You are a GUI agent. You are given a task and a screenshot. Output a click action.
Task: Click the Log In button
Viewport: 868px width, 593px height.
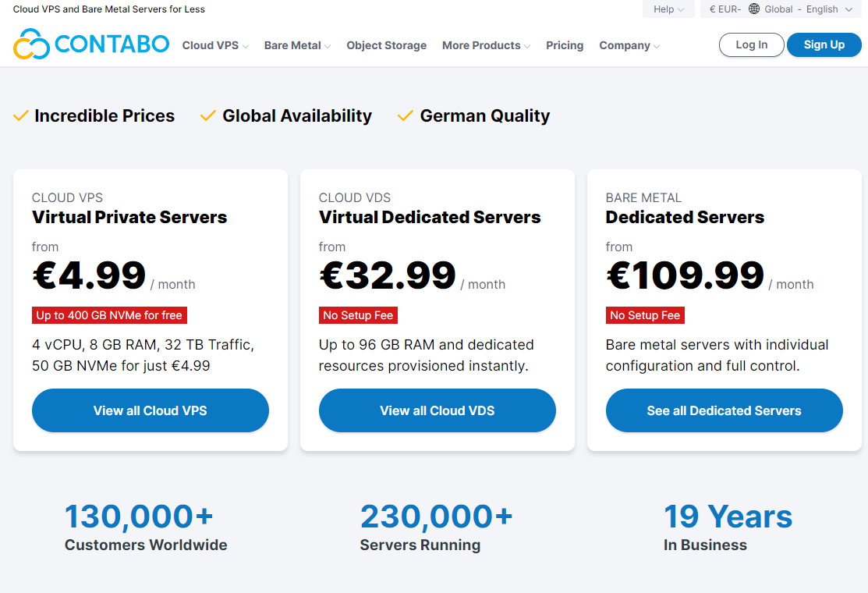pos(751,44)
